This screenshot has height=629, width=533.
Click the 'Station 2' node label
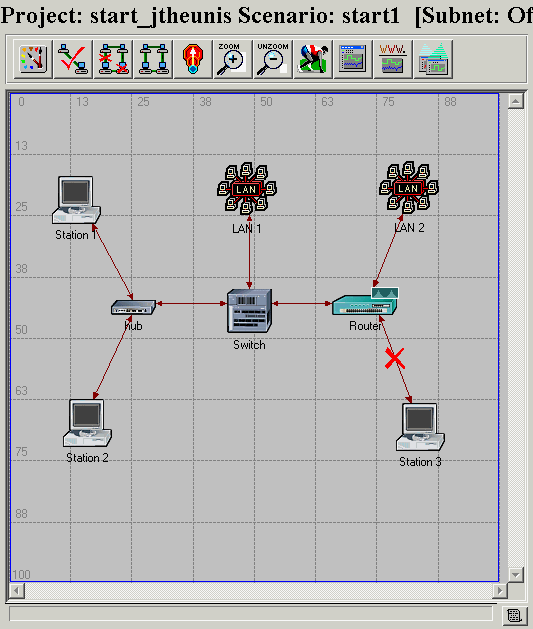pos(87,458)
